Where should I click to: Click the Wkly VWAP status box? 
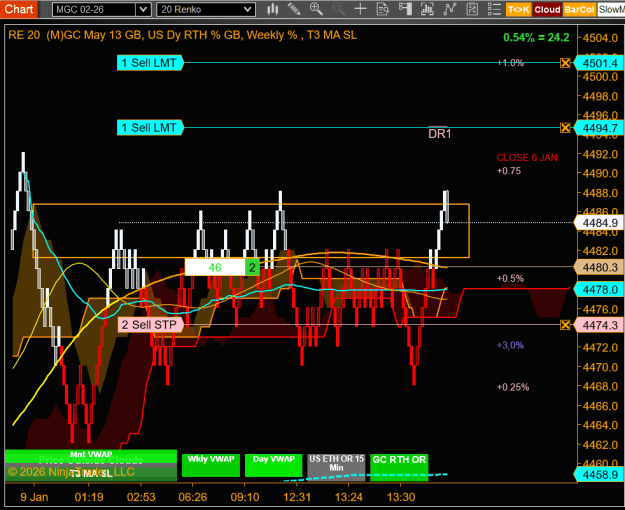tap(211, 465)
